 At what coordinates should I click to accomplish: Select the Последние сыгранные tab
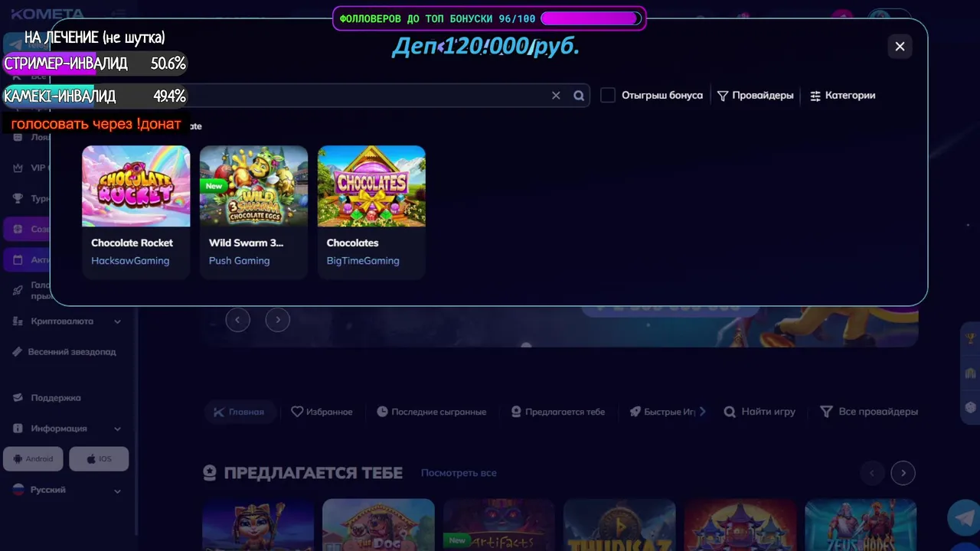(x=431, y=412)
